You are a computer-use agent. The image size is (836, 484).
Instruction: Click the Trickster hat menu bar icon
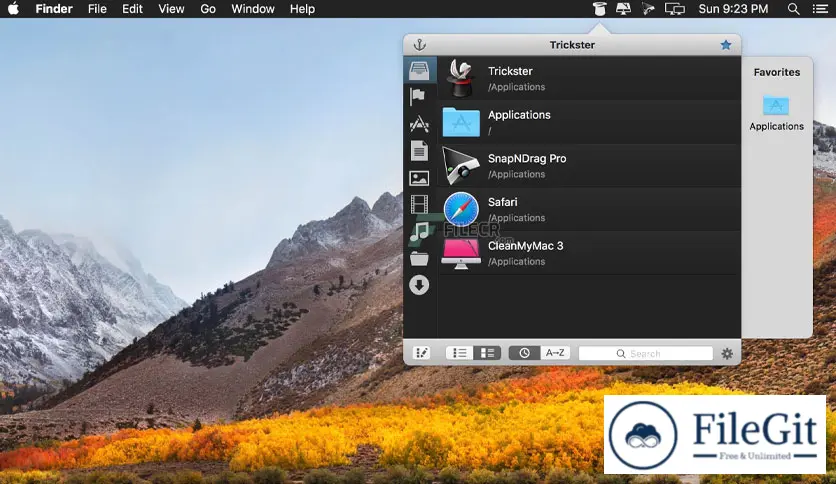coord(599,9)
